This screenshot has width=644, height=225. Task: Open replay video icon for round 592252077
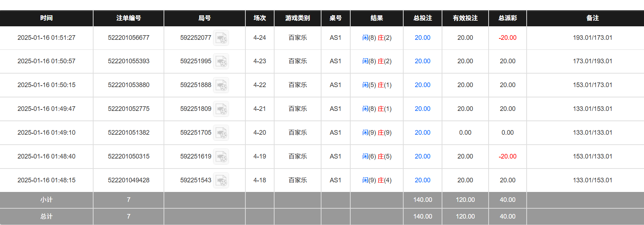(221, 38)
